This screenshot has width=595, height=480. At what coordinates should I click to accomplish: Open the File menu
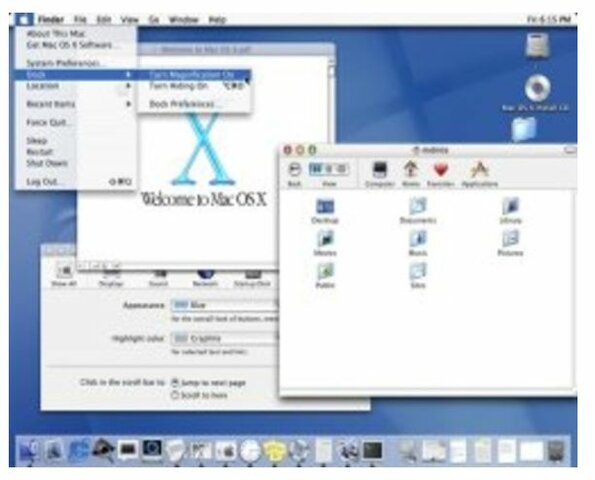point(80,19)
